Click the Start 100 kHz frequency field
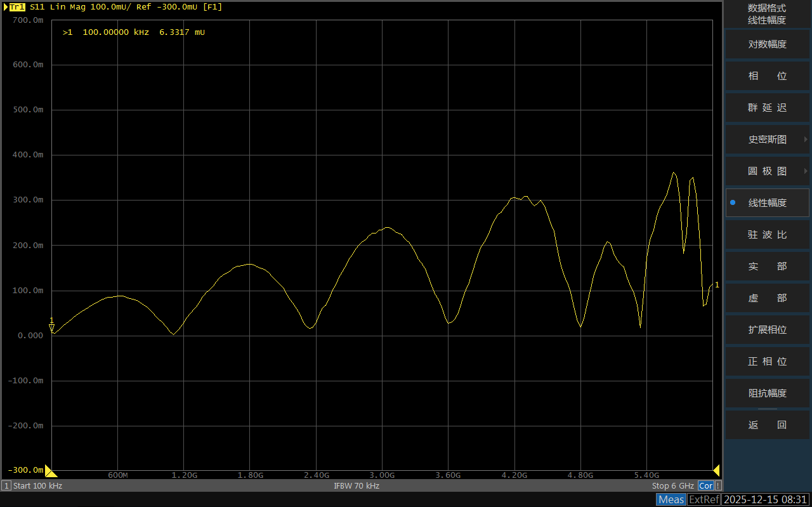This screenshot has height=507, width=812. pos(37,485)
